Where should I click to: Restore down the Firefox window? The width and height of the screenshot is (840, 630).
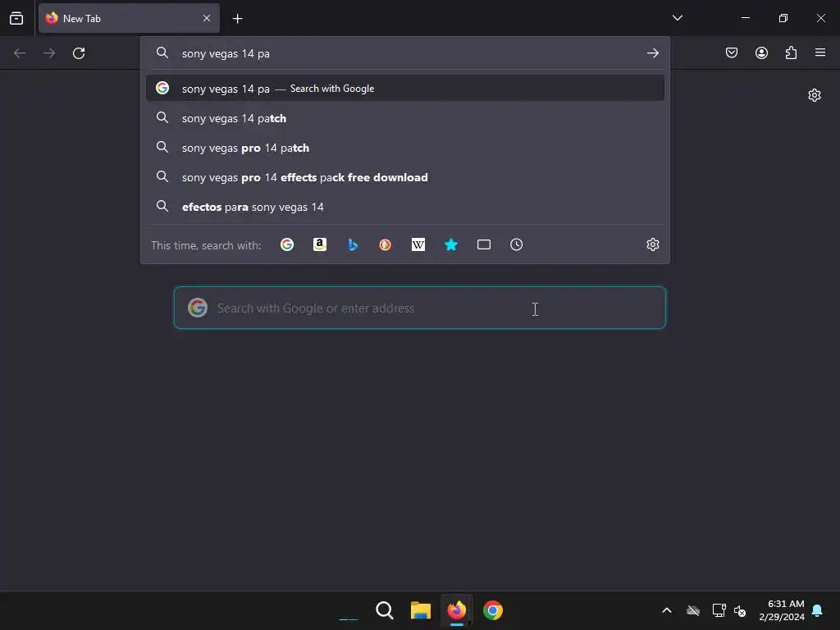783,18
